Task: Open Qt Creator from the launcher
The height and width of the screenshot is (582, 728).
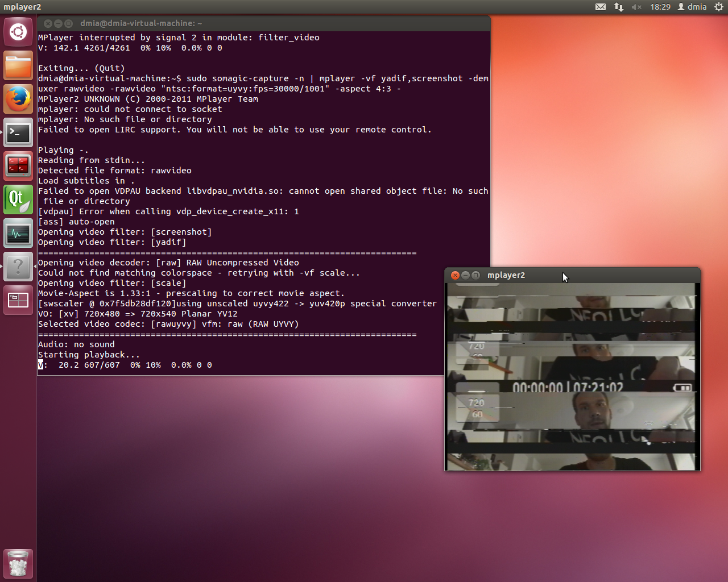Action: pos(18,199)
